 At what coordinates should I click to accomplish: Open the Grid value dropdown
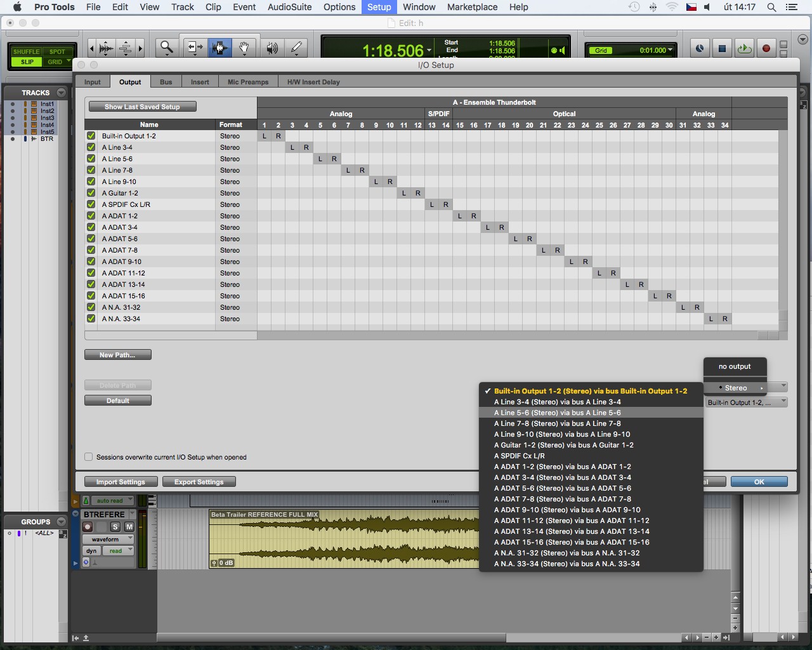(x=670, y=50)
